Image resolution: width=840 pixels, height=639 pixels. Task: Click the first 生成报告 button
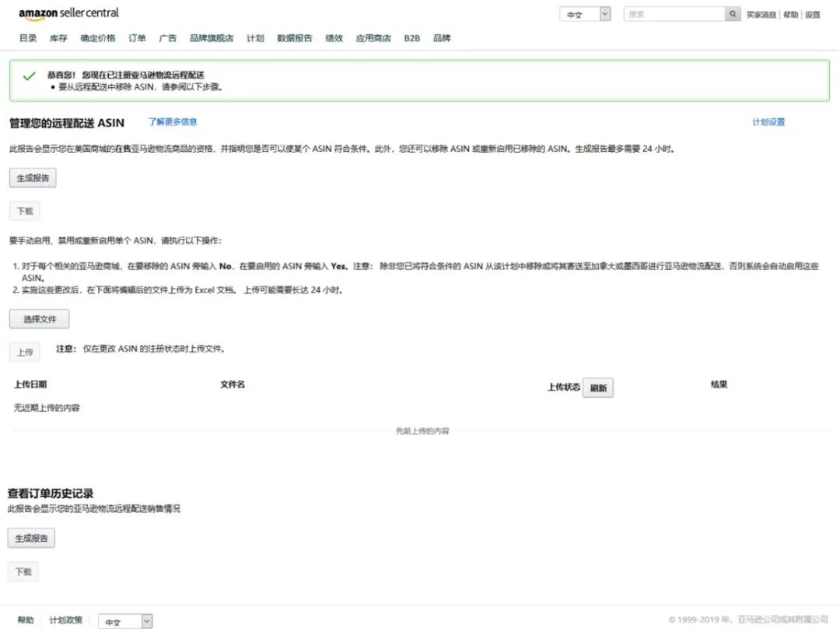[x=32, y=177]
